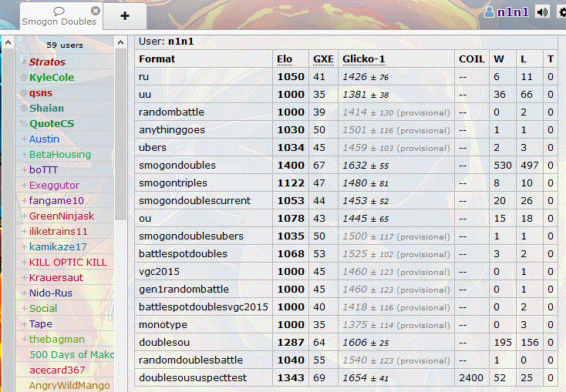Select user thebagman in list
The height and width of the screenshot is (392, 566).
click(x=57, y=339)
